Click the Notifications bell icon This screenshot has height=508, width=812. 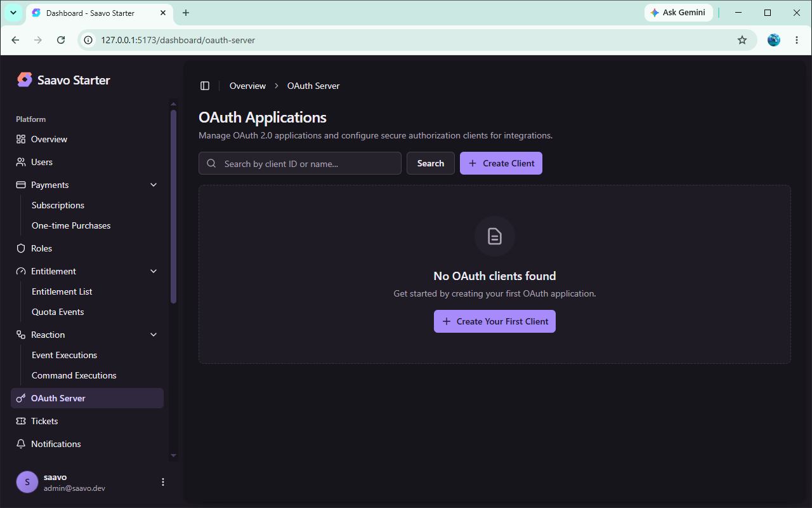21,444
